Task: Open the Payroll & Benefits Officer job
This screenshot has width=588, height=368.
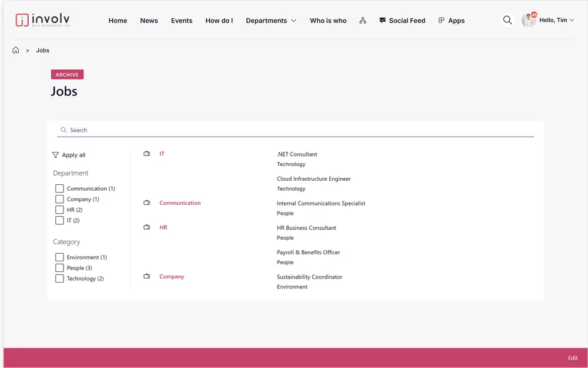Action: 308,253
